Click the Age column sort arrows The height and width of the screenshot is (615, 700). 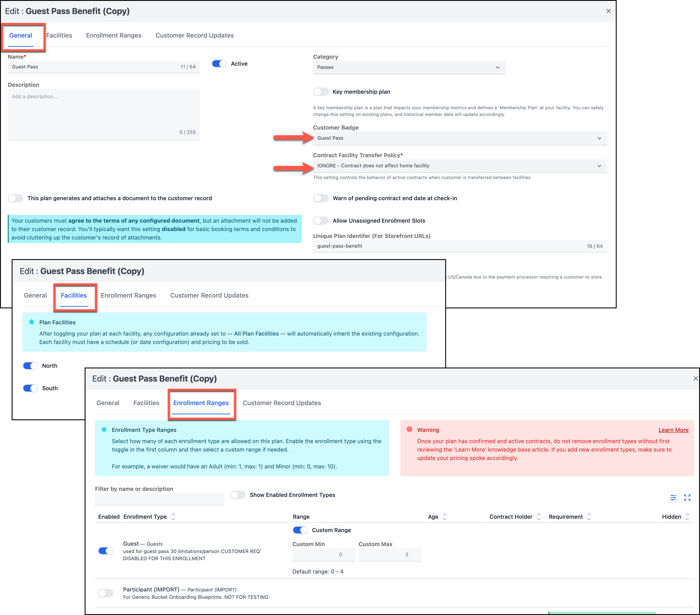[445, 516]
